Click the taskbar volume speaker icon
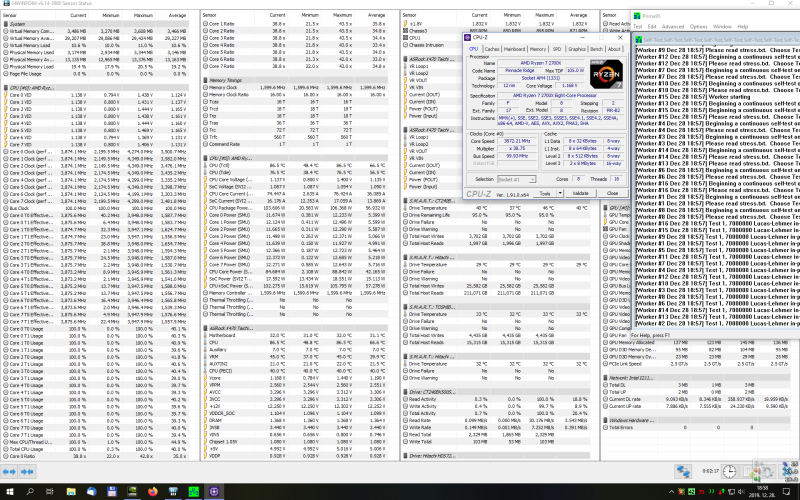This screenshot has height=500, width=800. pyautogui.click(x=740, y=492)
